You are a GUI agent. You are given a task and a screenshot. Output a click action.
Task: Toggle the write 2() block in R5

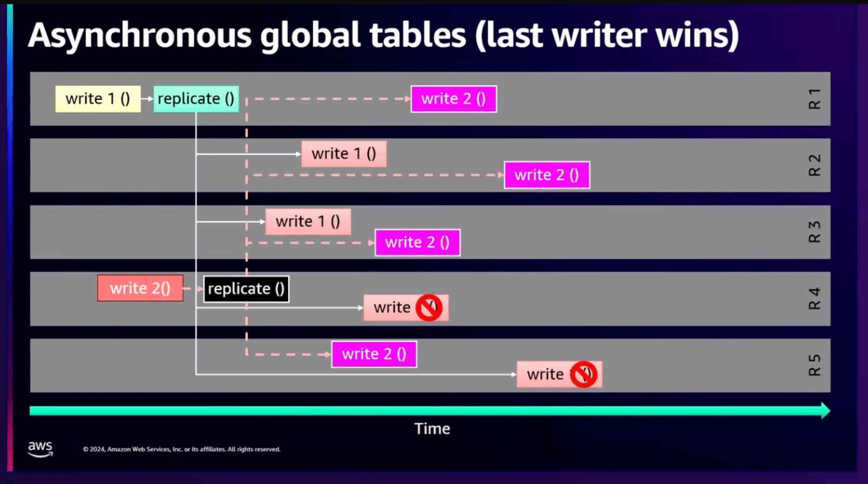(372, 353)
